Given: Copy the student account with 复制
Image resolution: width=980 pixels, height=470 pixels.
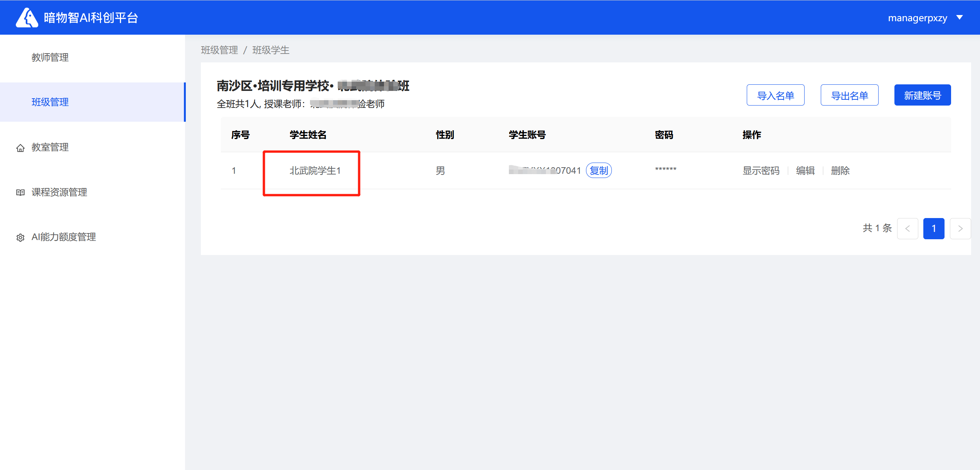Looking at the screenshot, I should 599,170.
